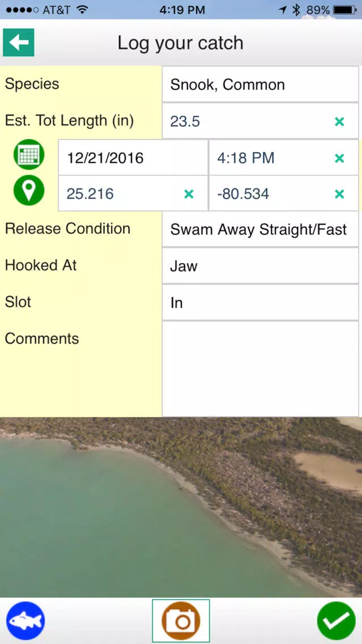Select the 12/21/2016 date field
Viewport: 362px width, 644px height.
tap(133, 158)
